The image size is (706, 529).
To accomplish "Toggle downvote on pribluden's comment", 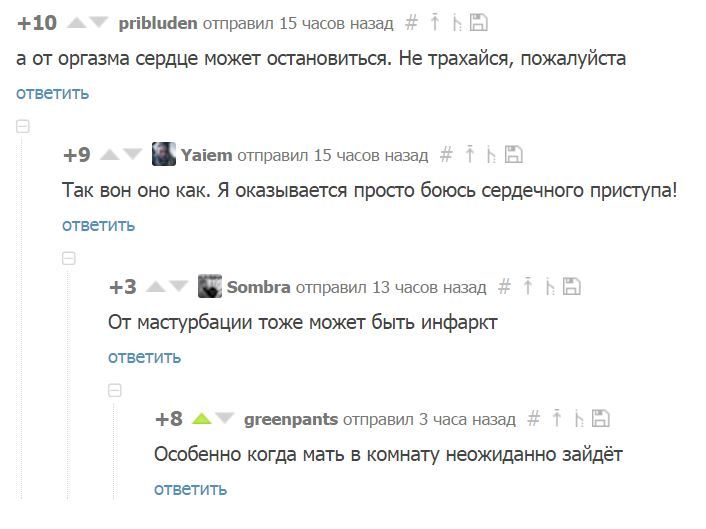I will pyautogui.click(x=98, y=23).
